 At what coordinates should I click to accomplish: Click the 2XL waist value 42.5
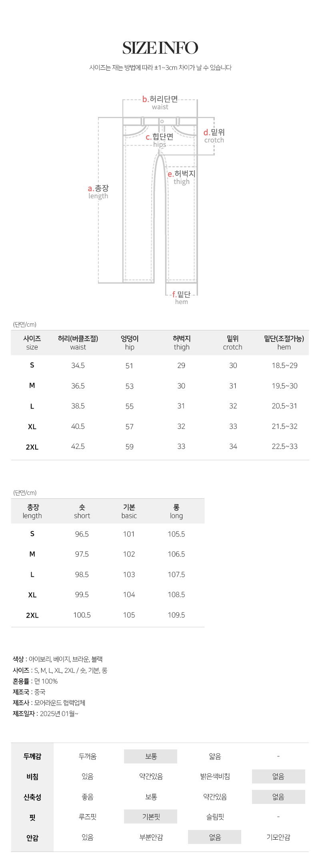coord(78,446)
